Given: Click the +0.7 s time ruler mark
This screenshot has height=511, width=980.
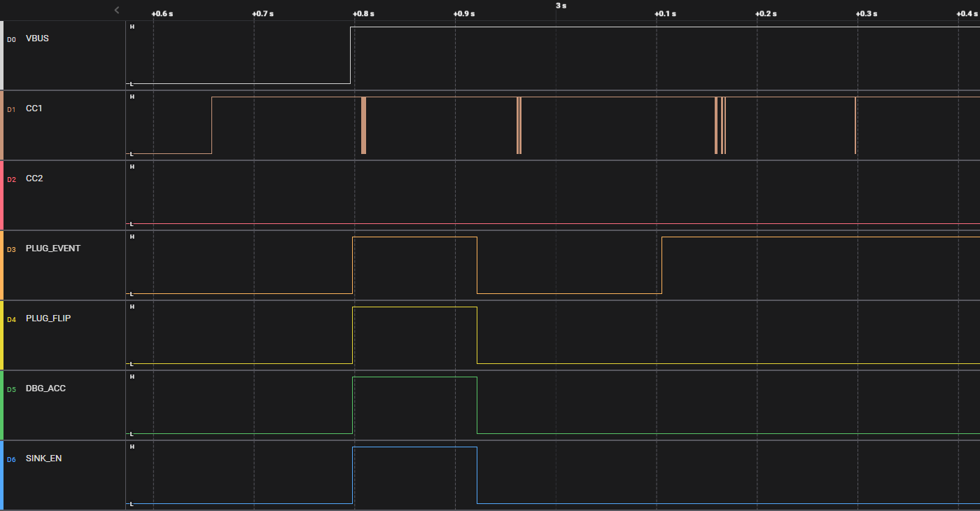Looking at the screenshot, I should click(x=262, y=14).
